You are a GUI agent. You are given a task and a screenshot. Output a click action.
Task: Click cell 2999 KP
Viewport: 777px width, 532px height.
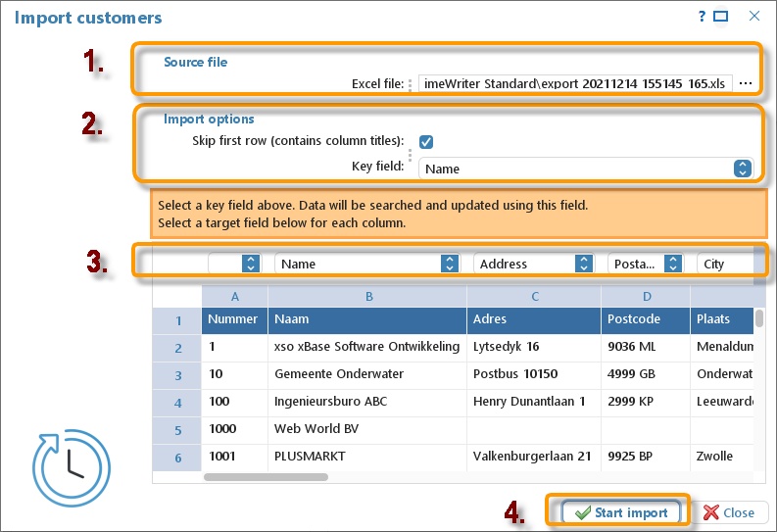(646, 402)
